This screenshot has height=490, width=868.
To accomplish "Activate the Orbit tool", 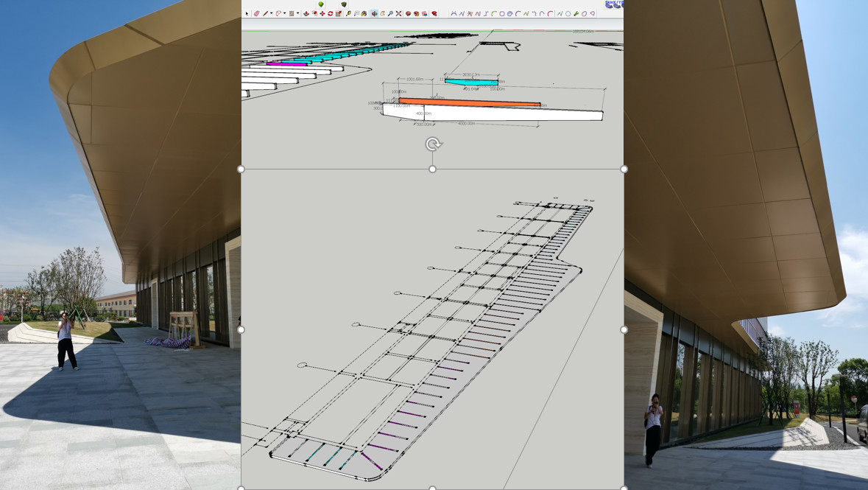I will pos(374,13).
